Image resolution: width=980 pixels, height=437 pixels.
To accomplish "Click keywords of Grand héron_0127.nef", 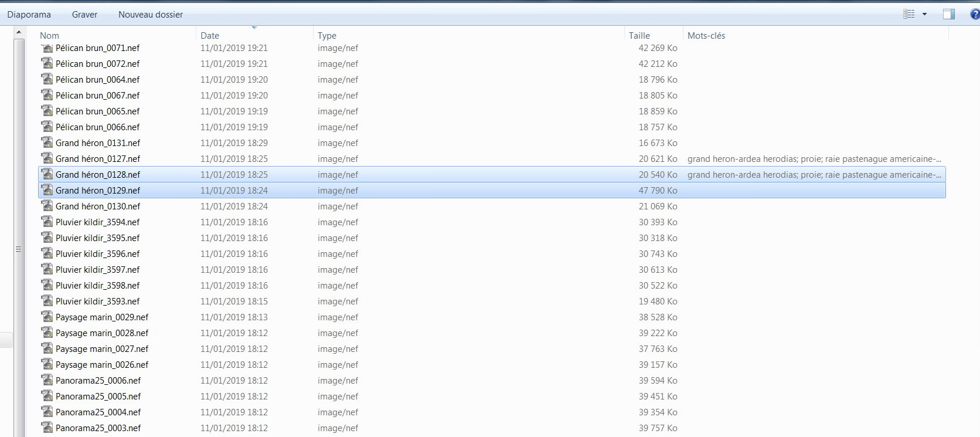I will pyautogui.click(x=814, y=158).
